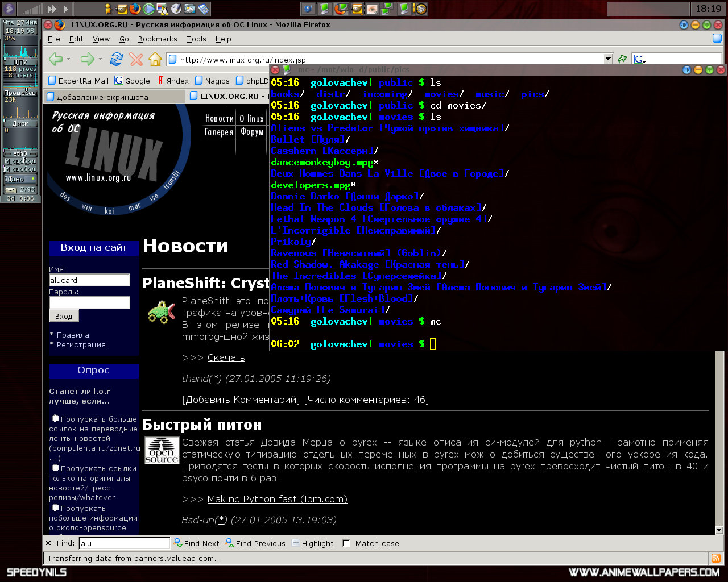Open the Help menu
Viewport: 728px width, 582px height.
224,39
